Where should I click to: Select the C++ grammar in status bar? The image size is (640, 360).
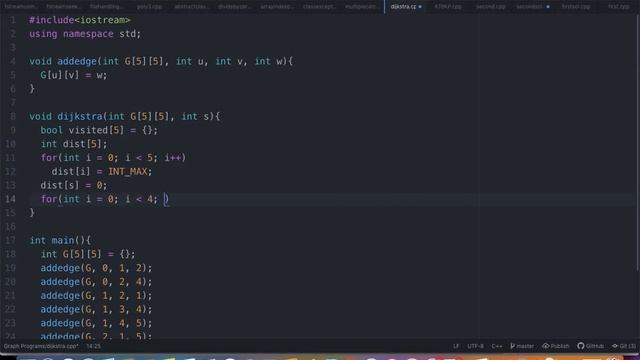point(497,346)
